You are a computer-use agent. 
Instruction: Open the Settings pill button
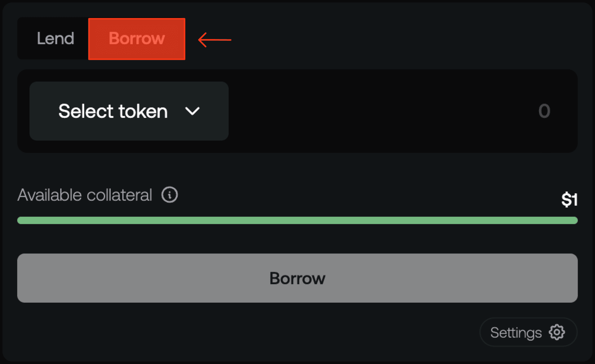(528, 332)
